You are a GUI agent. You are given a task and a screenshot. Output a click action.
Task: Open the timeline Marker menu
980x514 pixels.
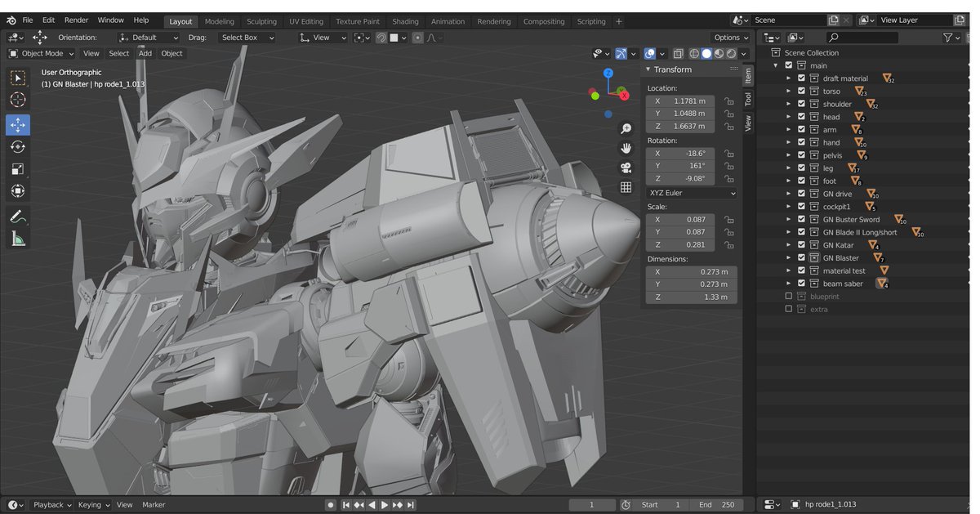coord(154,505)
